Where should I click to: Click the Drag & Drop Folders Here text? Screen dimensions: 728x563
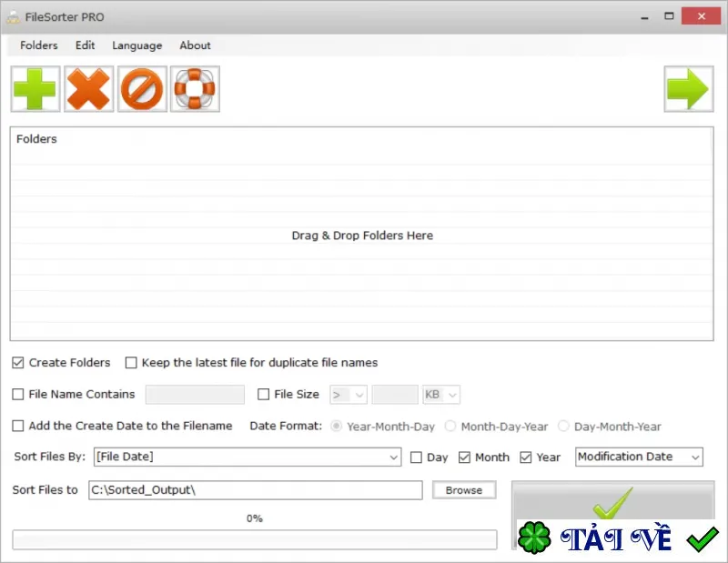tap(362, 236)
